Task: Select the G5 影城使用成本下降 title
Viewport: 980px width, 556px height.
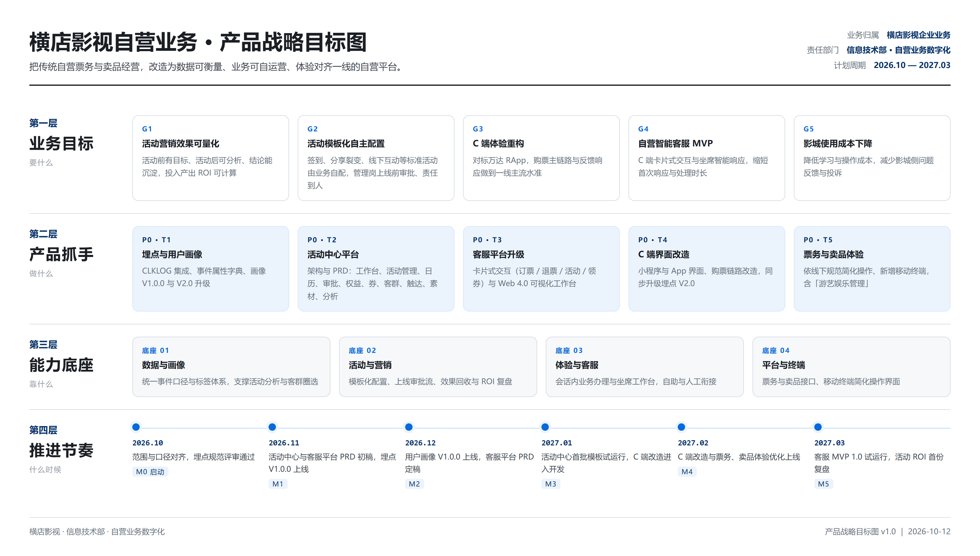Action: tap(838, 144)
